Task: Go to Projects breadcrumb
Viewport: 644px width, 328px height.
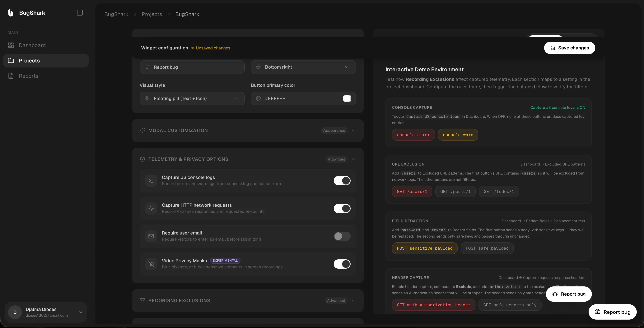Action: 152,14
